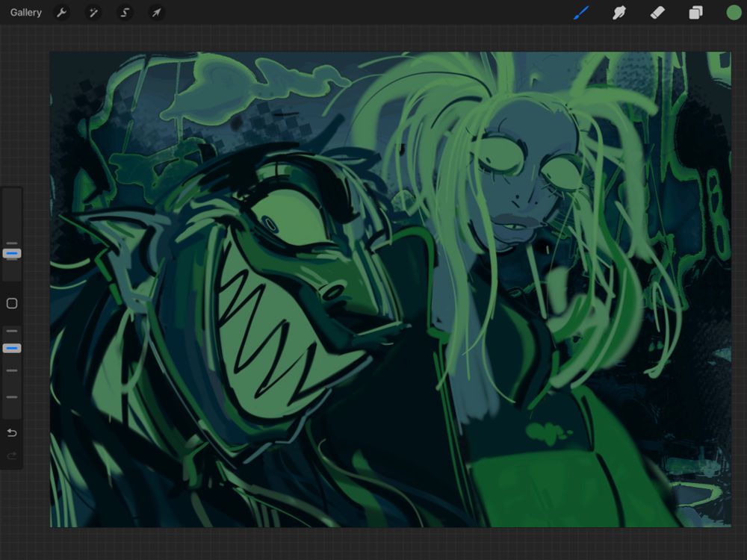Return to the Gallery
The height and width of the screenshot is (560, 747).
click(x=25, y=13)
